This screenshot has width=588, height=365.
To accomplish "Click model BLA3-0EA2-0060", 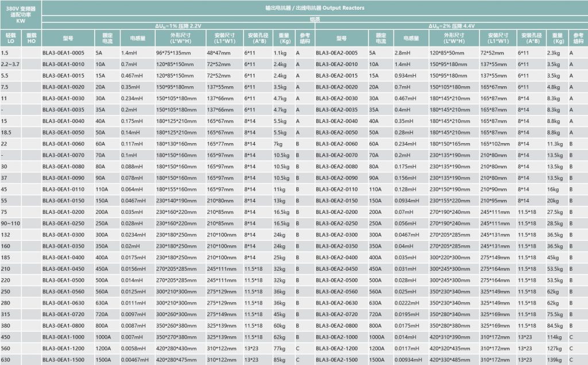I will click(336, 144).
